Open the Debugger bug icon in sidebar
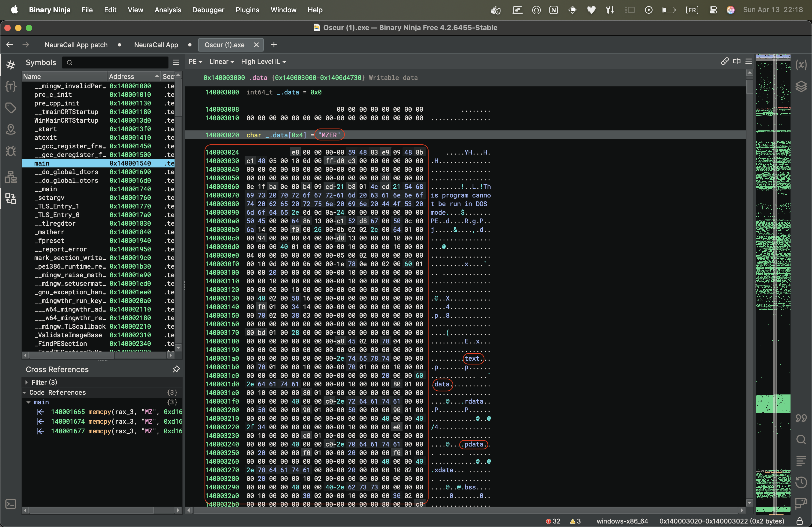Viewport: 812px width, 527px height. [x=10, y=151]
